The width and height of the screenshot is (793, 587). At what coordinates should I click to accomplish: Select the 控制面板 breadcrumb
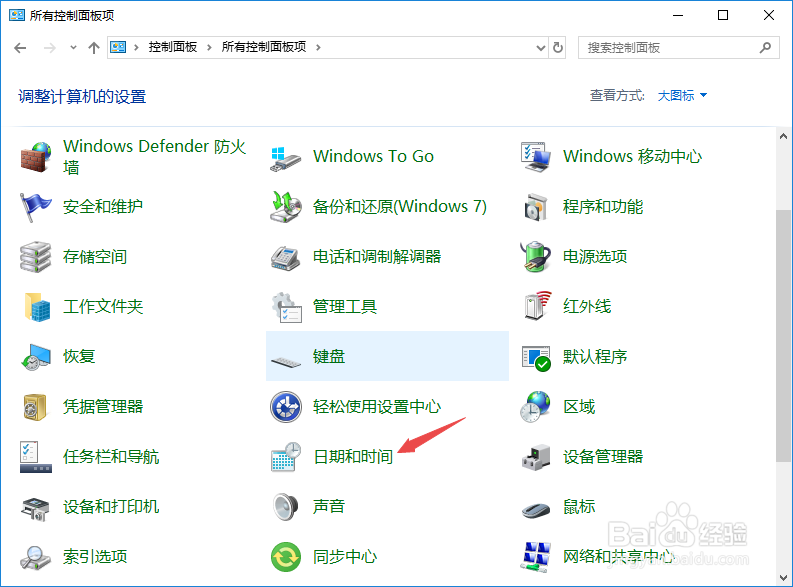pyautogui.click(x=173, y=47)
